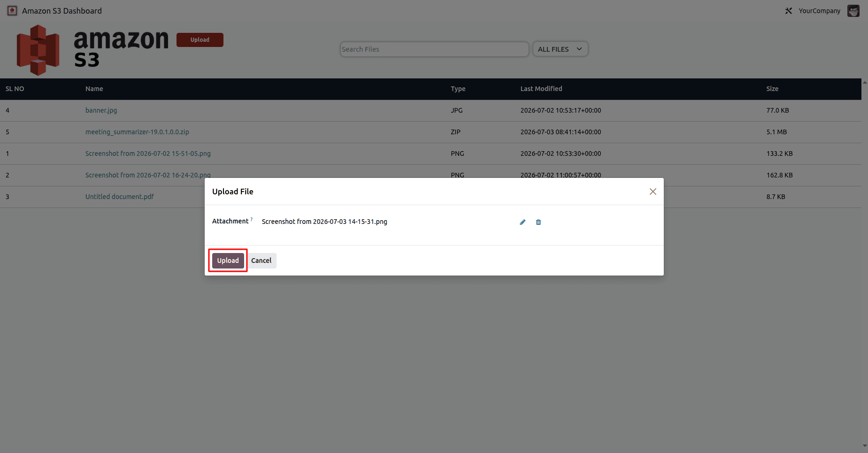Click the 5.1 MB size cell
The image size is (868, 453).
coord(776,132)
